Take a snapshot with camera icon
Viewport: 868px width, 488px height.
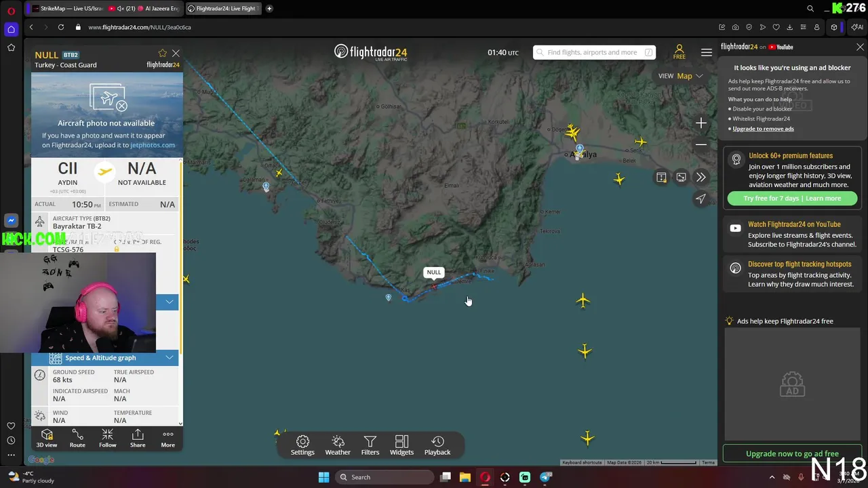pos(736,27)
